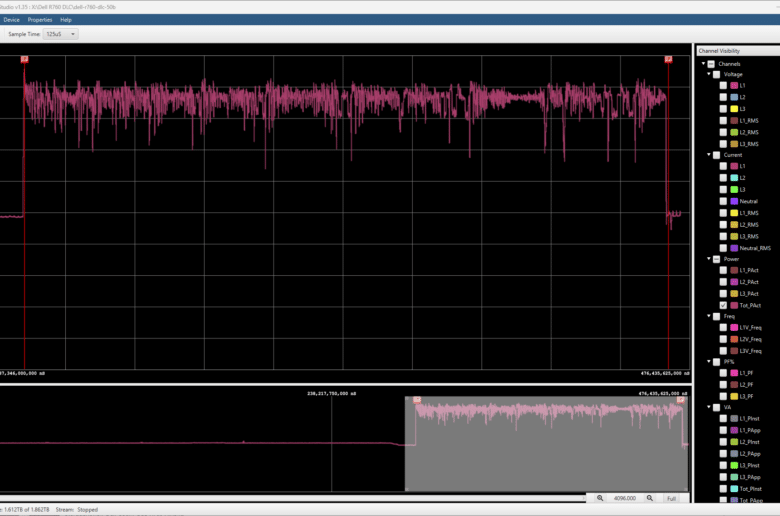This screenshot has width=780, height=516.
Task: Click the L1_PF pink color swatch
Action: click(734, 373)
